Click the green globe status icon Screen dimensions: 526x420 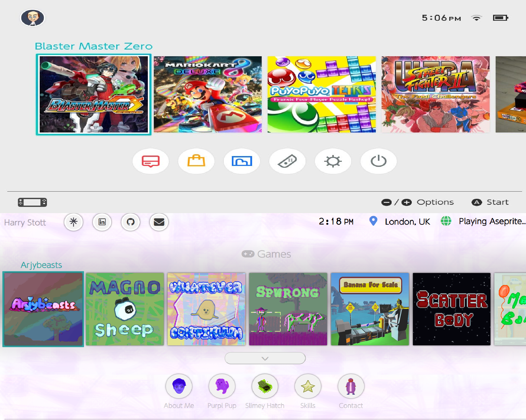pyautogui.click(x=446, y=221)
